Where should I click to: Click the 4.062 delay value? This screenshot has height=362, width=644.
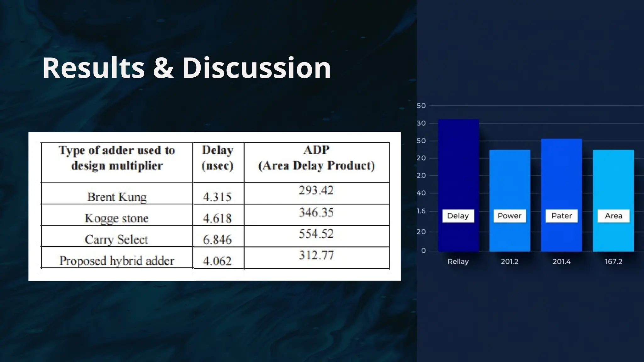(x=217, y=261)
